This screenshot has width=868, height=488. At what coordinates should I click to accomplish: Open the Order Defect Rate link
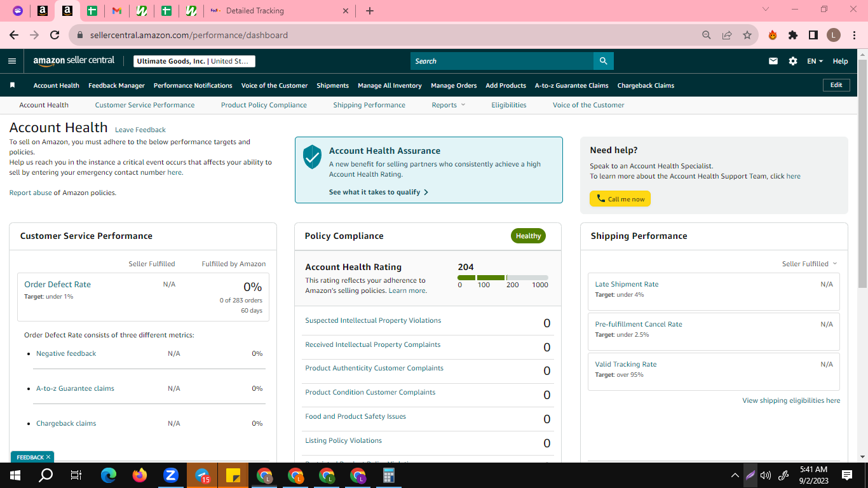click(x=57, y=284)
